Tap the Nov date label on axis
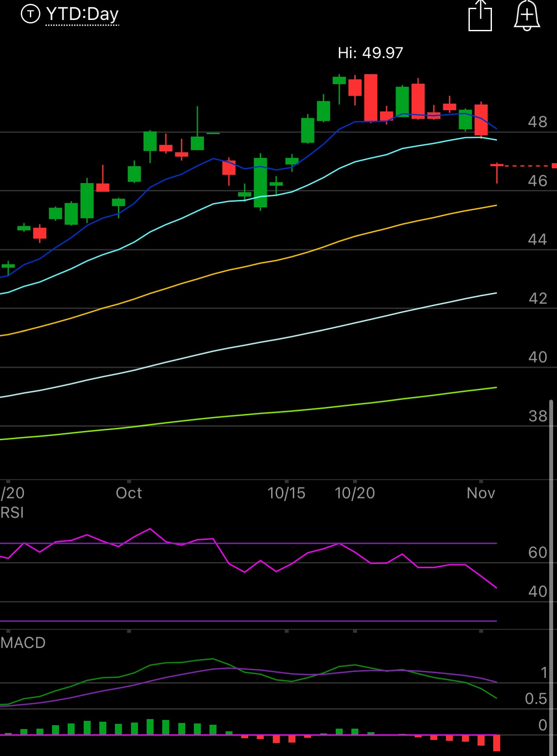Viewport: 557px width, 756px height. (481, 493)
